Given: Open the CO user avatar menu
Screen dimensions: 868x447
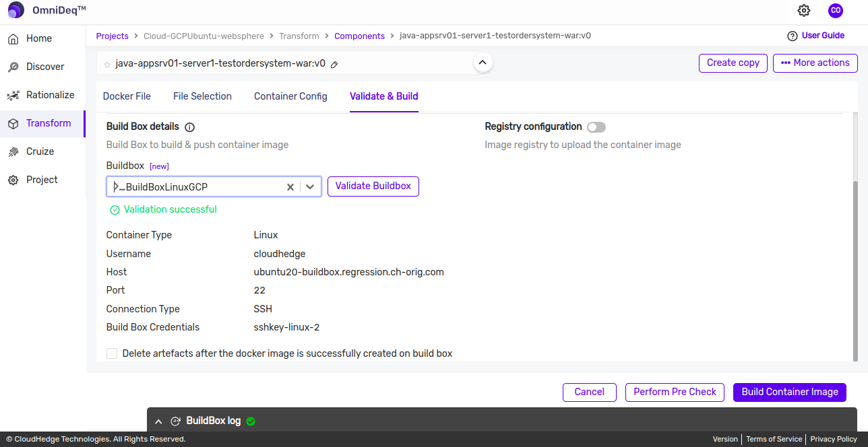Looking at the screenshot, I should coord(836,10).
